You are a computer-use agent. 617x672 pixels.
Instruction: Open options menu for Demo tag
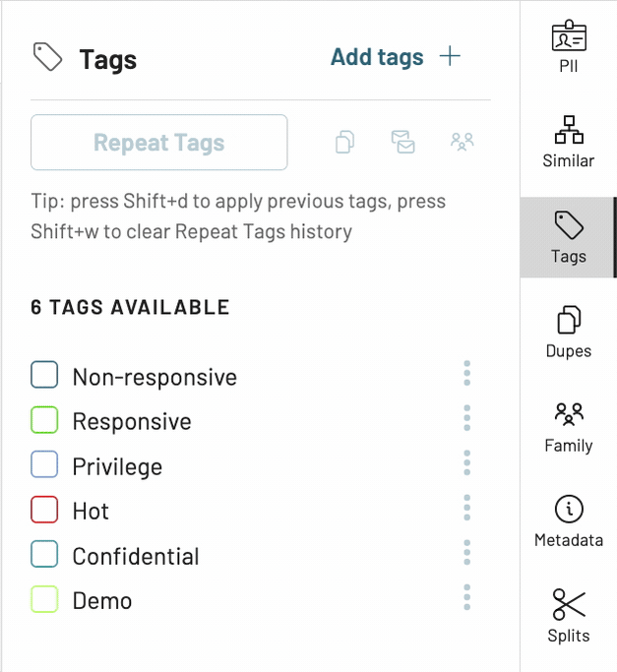tap(466, 597)
